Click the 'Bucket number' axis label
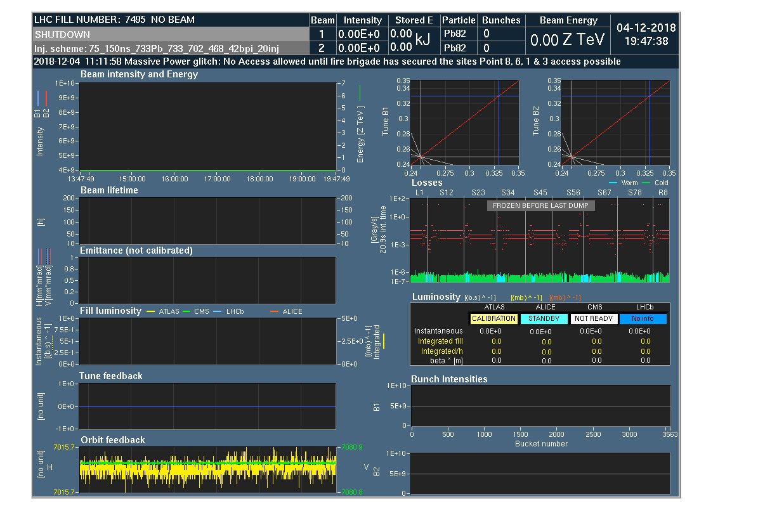This screenshot has height=532, width=758. (x=542, y=444)
